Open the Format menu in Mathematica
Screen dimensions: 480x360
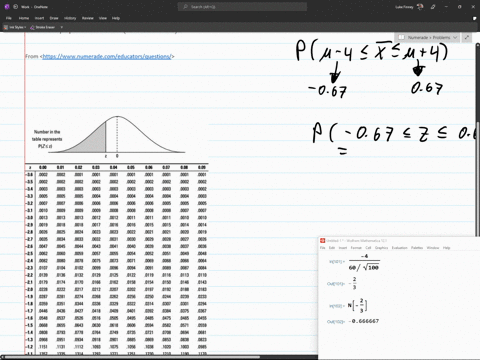click(x=356, y=248)
